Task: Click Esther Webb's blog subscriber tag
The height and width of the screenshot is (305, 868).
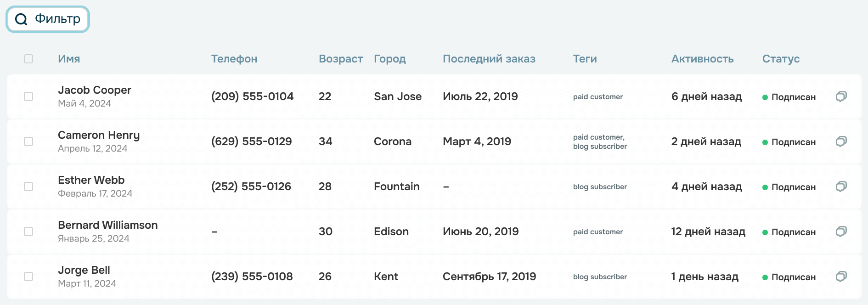Action: click(x=600, y=186)
